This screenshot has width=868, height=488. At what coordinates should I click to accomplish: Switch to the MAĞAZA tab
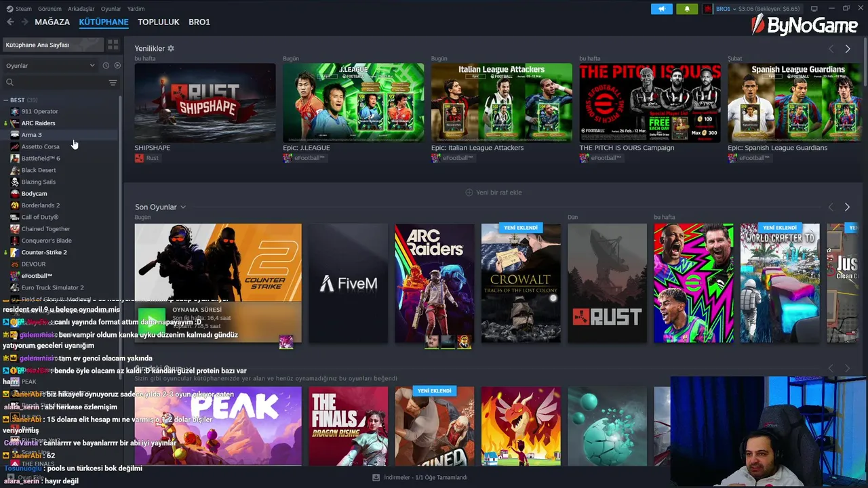[52, 22]
